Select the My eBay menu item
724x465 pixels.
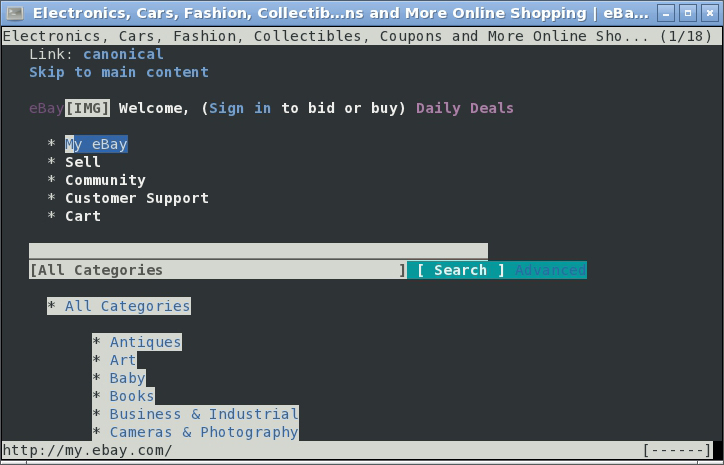point(96,144)
